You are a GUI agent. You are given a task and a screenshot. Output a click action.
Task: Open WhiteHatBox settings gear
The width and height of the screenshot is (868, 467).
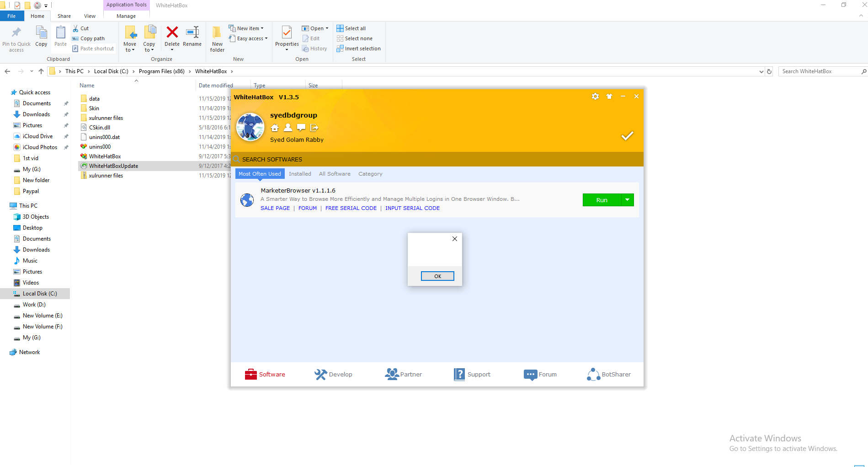pyautogui.click(x=595, y=97)
